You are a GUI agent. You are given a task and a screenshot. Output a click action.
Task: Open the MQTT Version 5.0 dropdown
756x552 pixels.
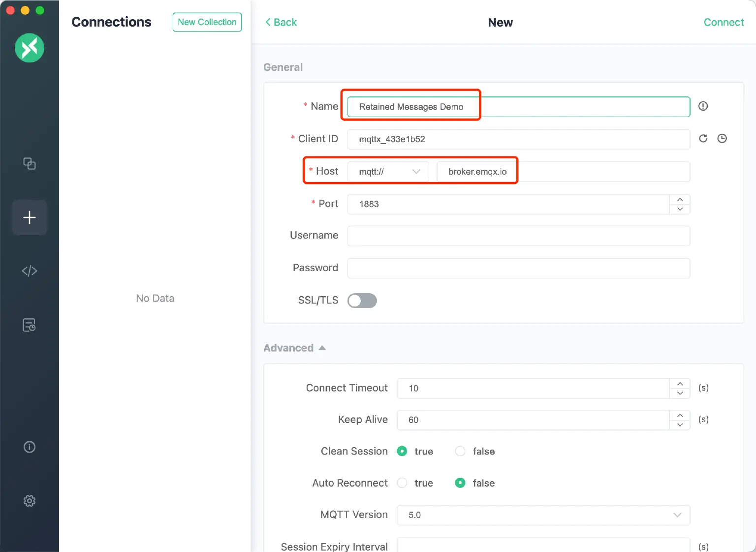click(x=543, y=515)
